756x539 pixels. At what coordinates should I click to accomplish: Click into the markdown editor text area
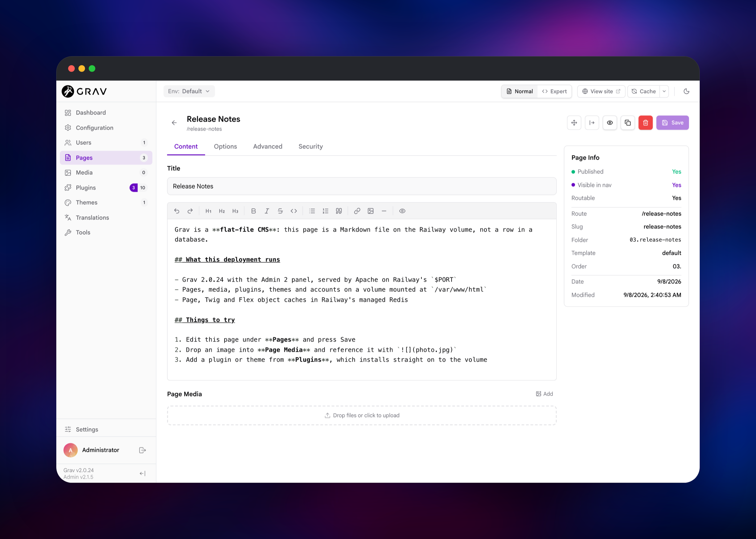coord(361,299)
